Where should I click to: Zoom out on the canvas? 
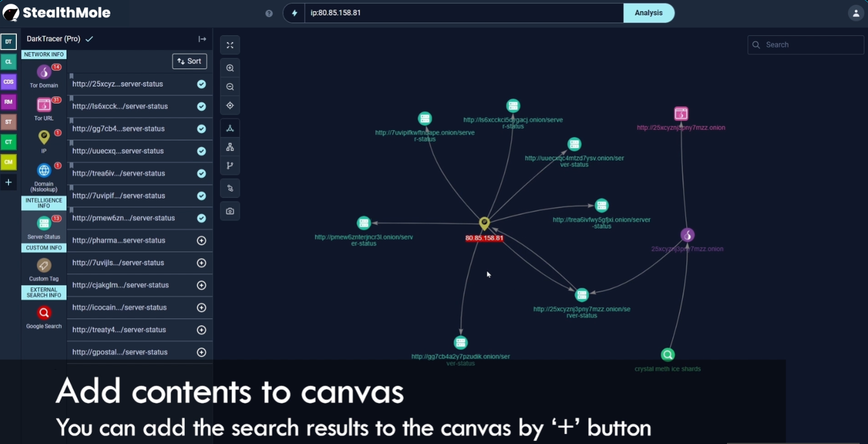[x=230, y=87]
